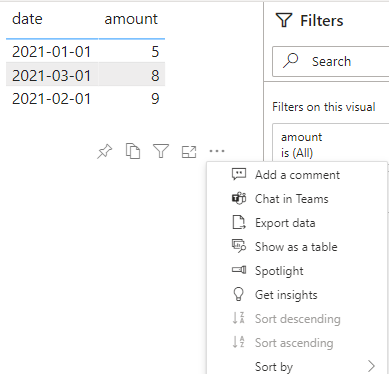The width and height of the screenshot is (389, 374).
Task: Click the Filters pane funnel icon
Action: point(284,20)
